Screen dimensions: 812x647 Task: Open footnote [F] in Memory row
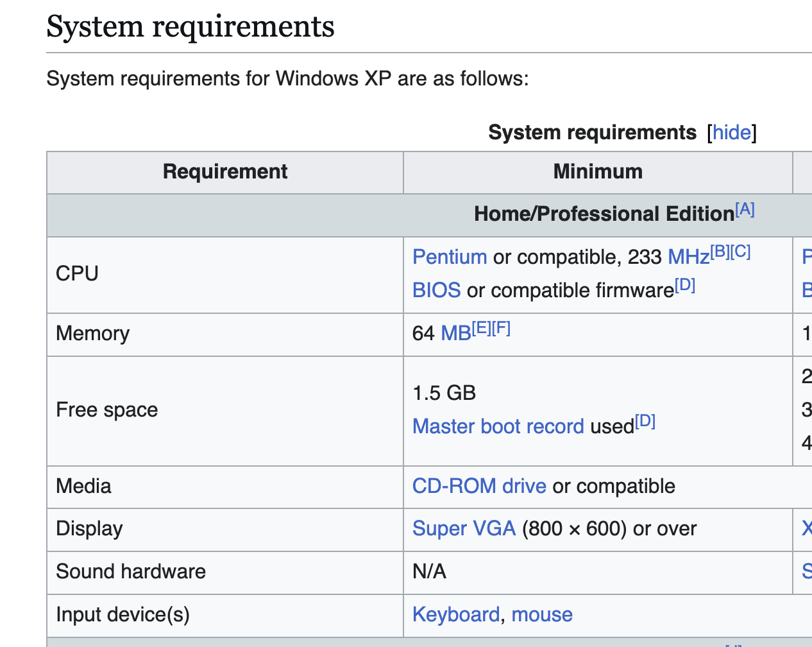point(502,328)
